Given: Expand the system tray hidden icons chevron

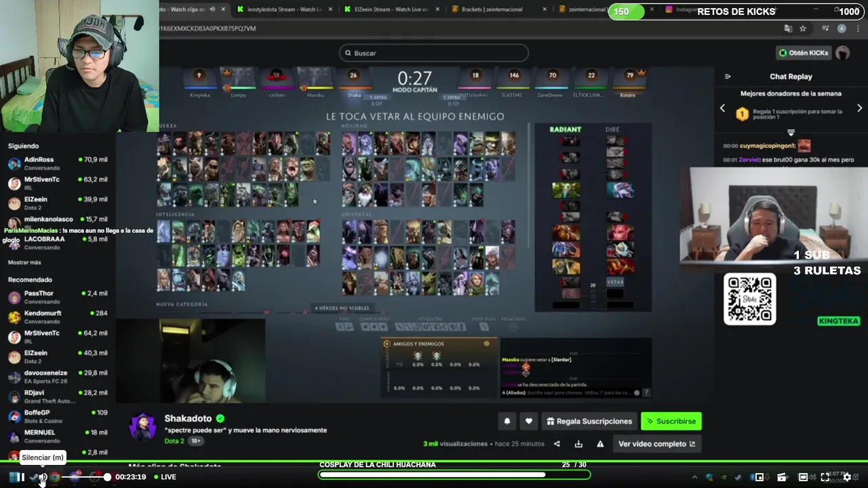Looking at the screenshot, I should pyautogui.click(x=694, y=477).
